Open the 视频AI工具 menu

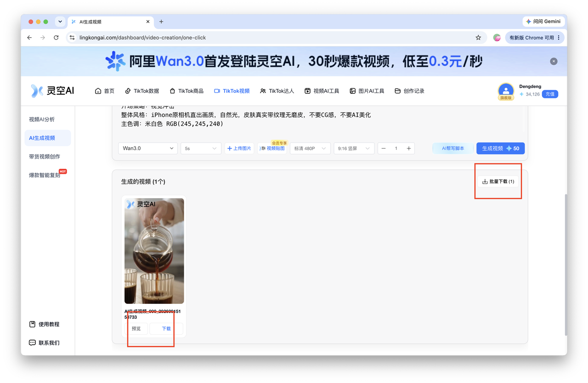tap(322, 91)
